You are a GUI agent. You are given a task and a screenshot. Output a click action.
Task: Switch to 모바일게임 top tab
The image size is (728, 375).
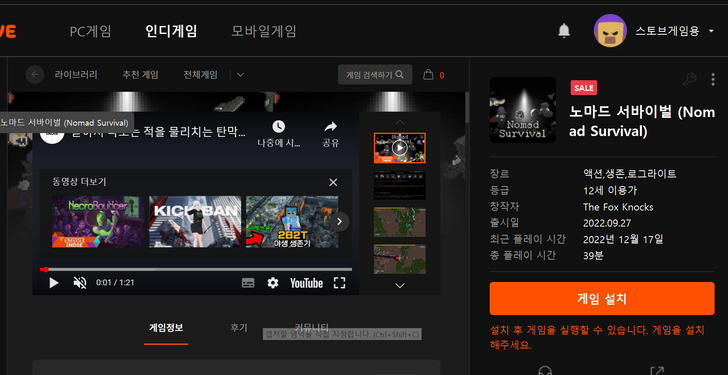(264, 32)
